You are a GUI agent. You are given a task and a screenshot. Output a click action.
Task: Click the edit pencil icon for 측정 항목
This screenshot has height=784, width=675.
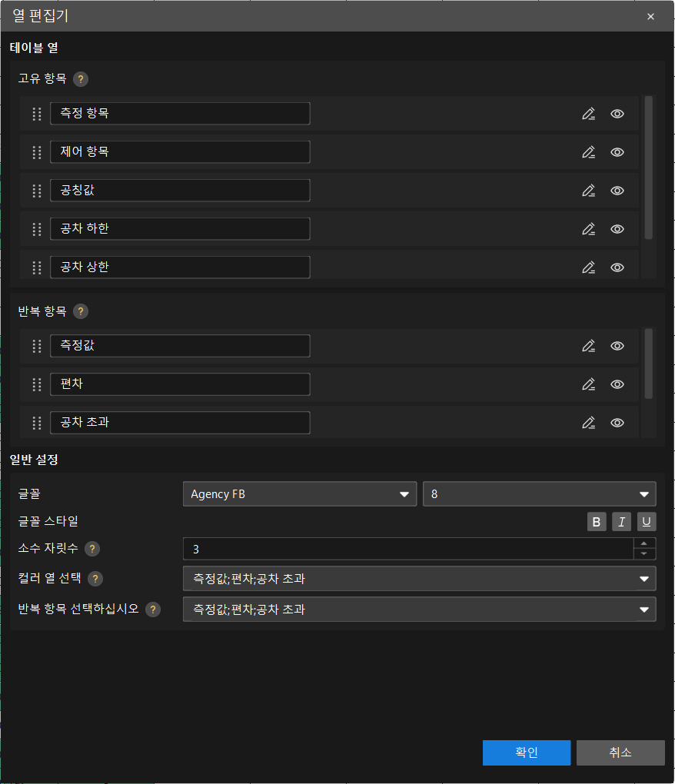click(588, 114)
